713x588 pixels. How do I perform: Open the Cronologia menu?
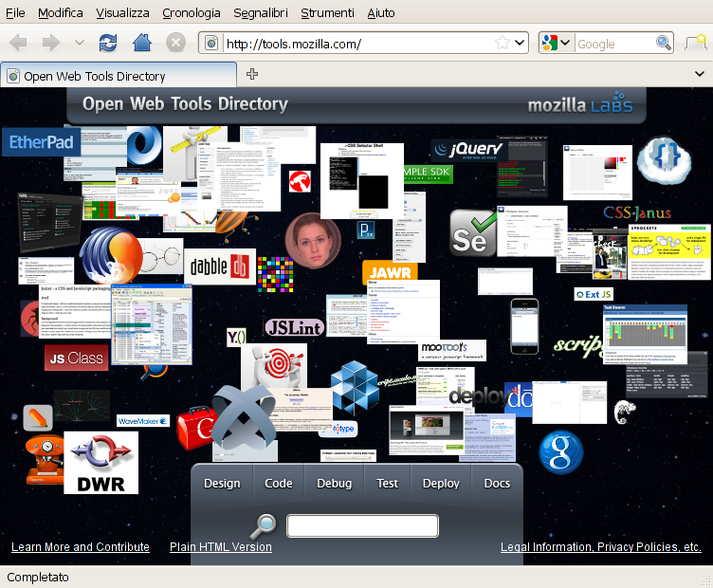[x=192, y=12]
